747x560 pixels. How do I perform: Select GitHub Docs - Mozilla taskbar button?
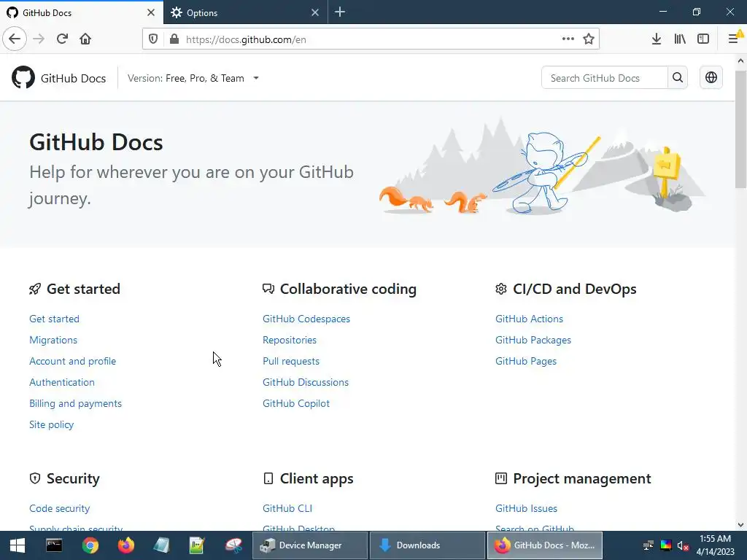pyautogui.click(x=544, y=545)
